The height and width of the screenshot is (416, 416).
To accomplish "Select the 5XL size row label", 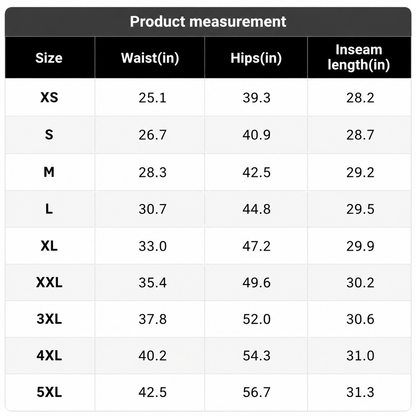I will (x=49, y=392).
